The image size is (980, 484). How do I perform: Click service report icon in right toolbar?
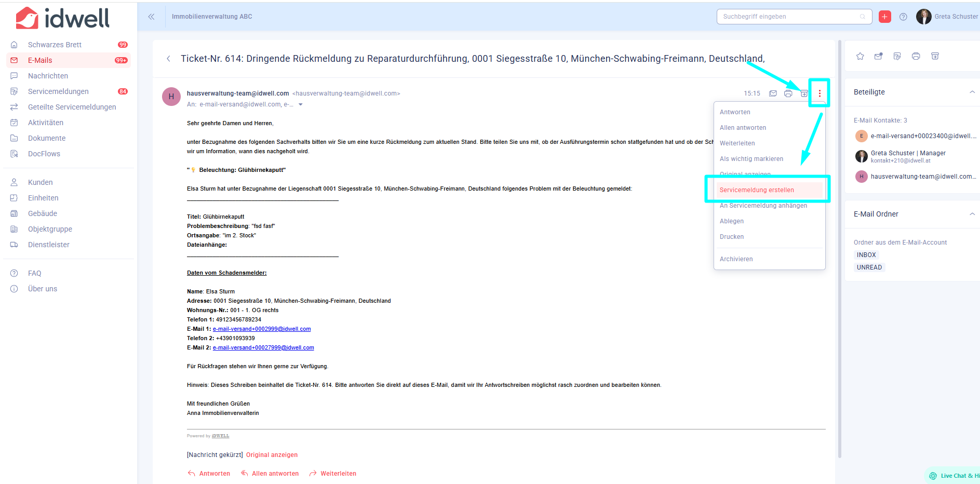[897, 56]
